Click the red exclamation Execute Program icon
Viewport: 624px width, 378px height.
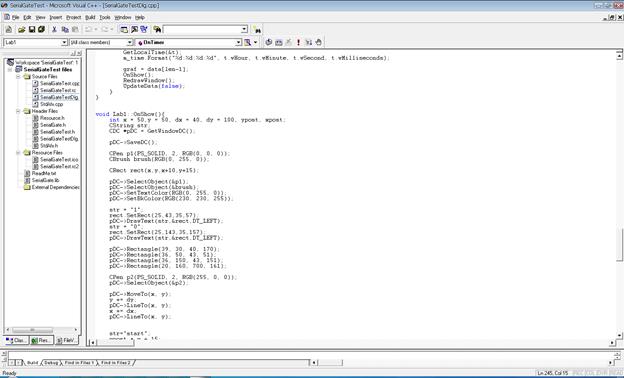pos(298,42)
